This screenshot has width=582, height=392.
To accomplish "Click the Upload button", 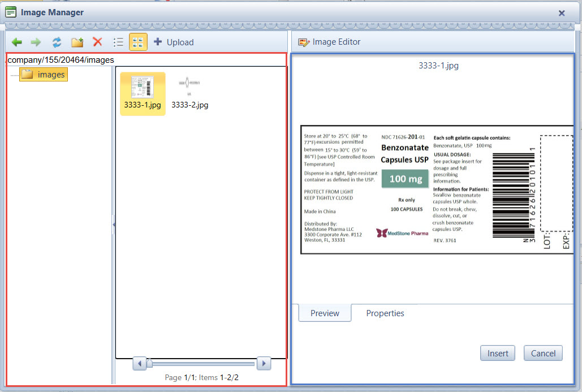I will click(x=173, y=42).
